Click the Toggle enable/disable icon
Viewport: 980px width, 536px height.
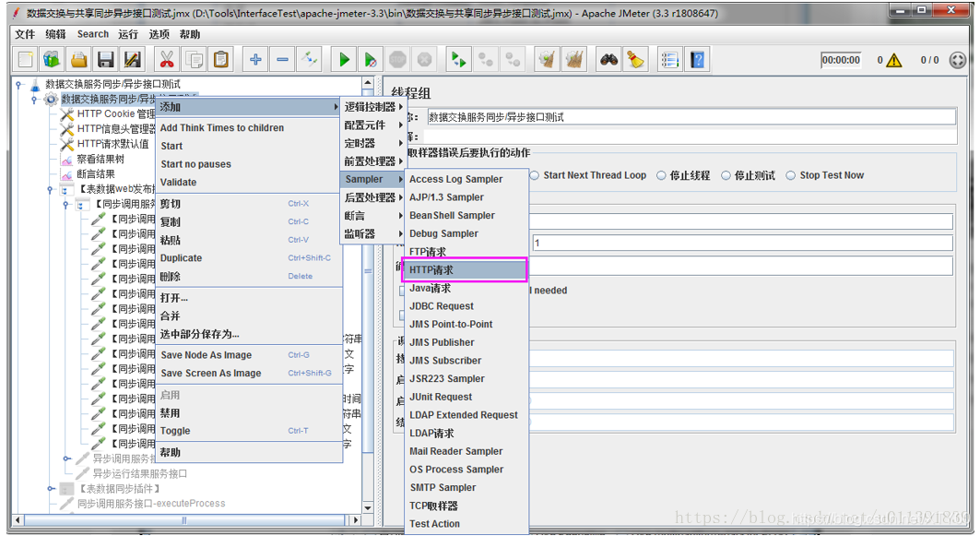310,60
